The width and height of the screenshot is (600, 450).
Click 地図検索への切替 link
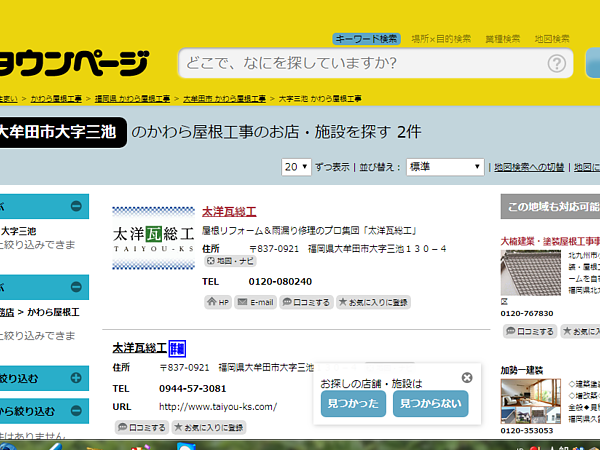click(529, 167)
